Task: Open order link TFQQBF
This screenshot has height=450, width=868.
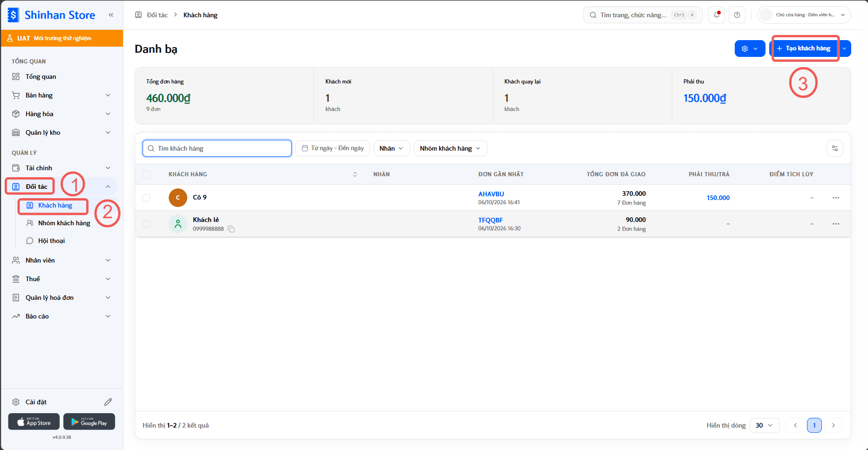Action: pyautogui.click(x=491, y=220)
